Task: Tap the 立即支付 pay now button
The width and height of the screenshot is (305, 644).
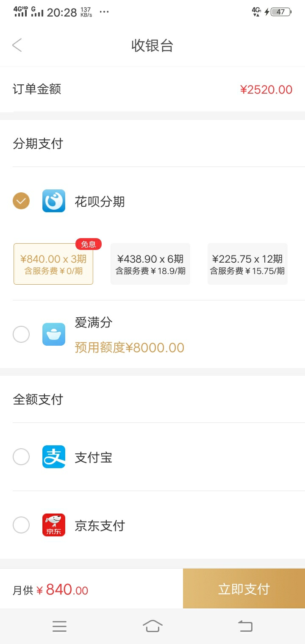Action: pyautogui.click(x=244, y=588)
